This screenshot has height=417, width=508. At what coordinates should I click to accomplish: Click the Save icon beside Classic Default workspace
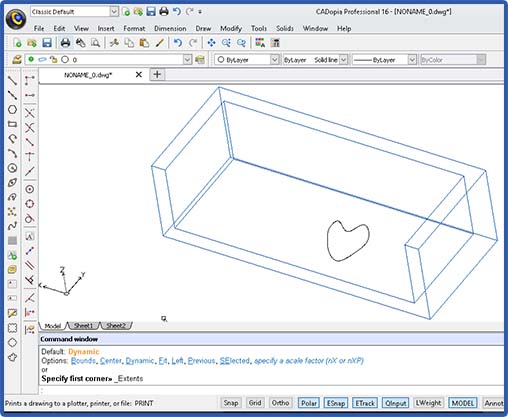pos(151,12)
